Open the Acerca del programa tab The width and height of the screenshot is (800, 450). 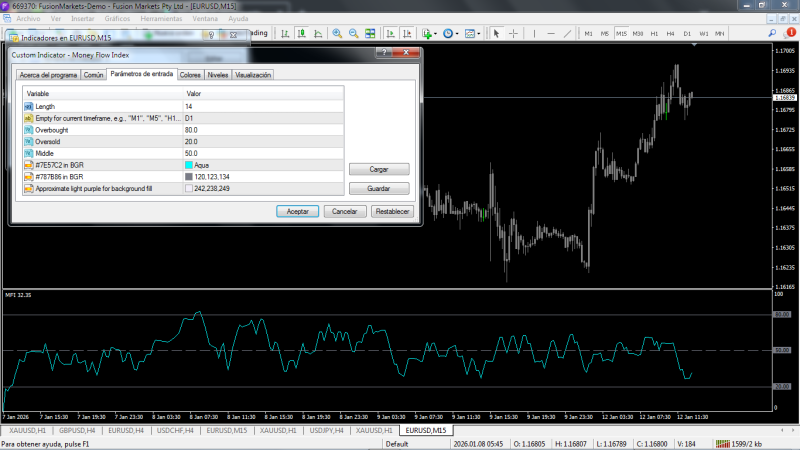tap(48, 75)
